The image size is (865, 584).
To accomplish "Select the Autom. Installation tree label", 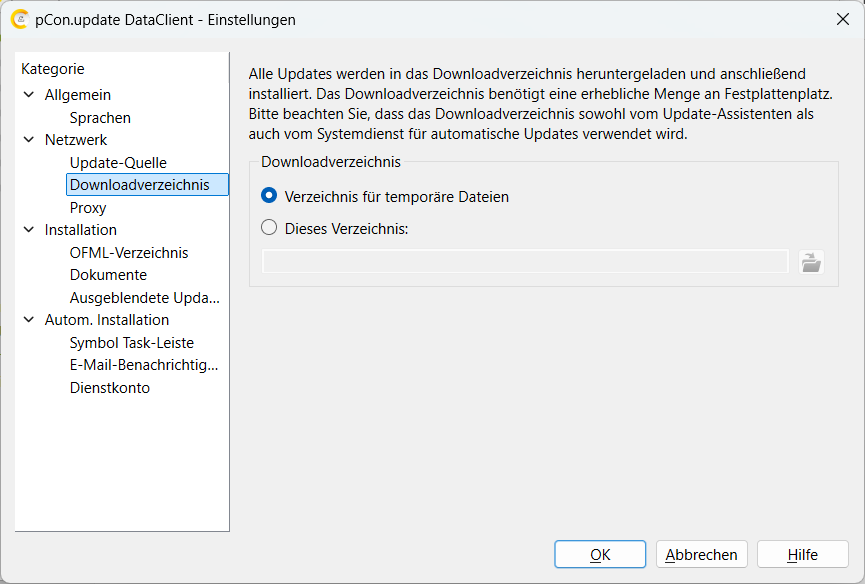I will tap(106, 320).
